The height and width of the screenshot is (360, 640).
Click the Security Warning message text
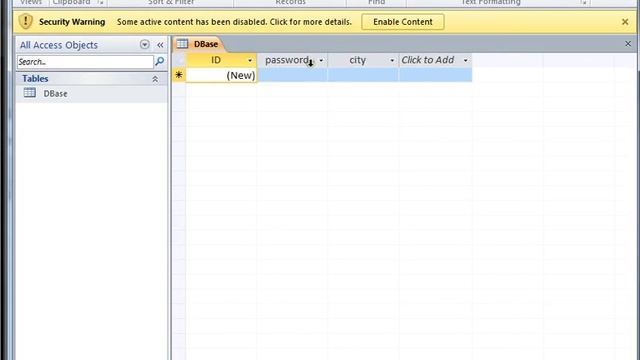point(234,22)
